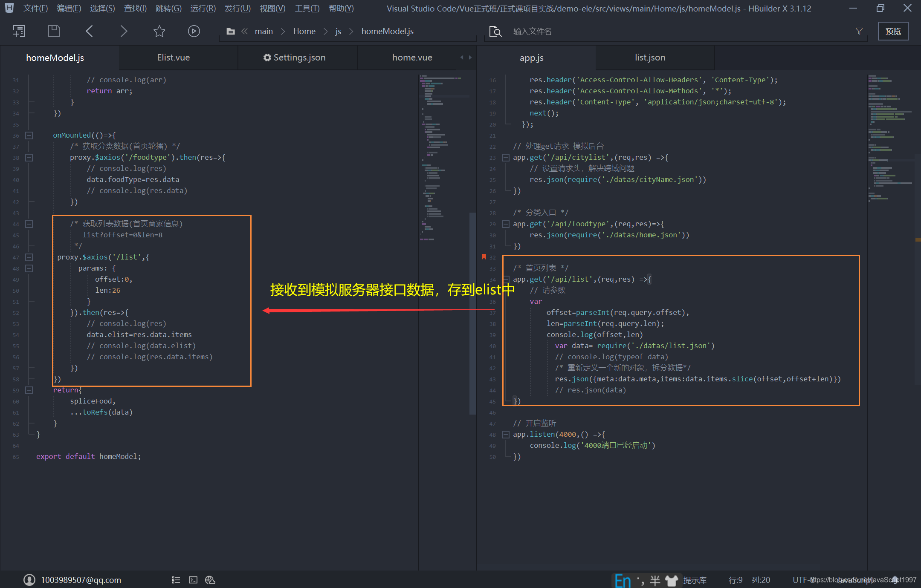Click the main breadcrumb segment
This screenshot has height=588, width=921.
tap(264, 31)
